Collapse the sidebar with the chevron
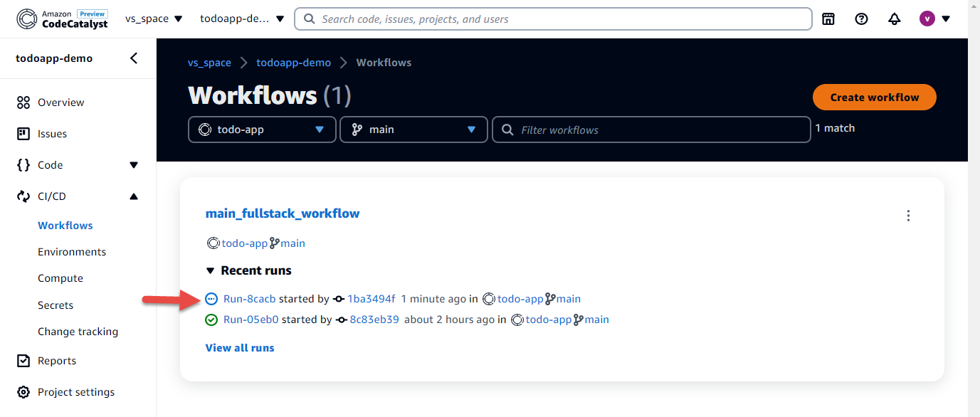980x417 pixels. (134, 58)
